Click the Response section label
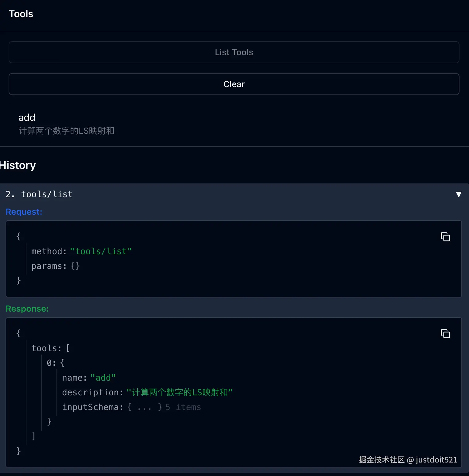This screenshot has height=476, width=469. pos(27,309)
